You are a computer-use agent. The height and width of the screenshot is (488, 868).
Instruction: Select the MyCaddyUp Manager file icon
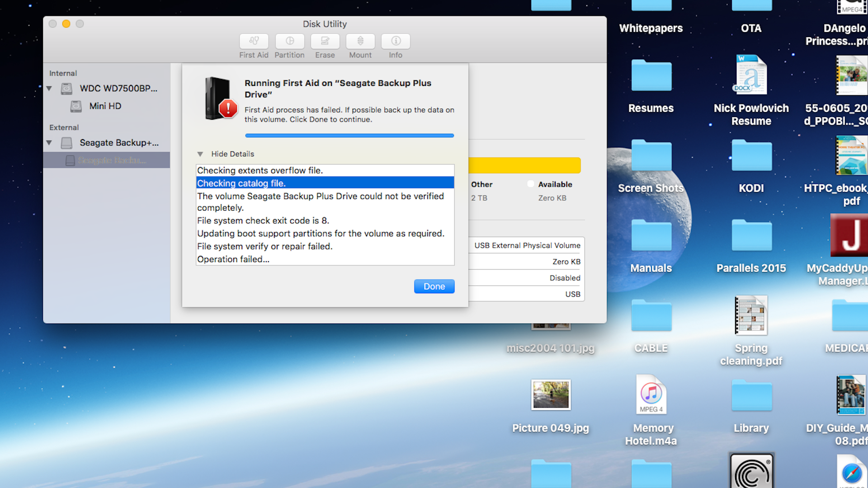click(x=850, y=235)
